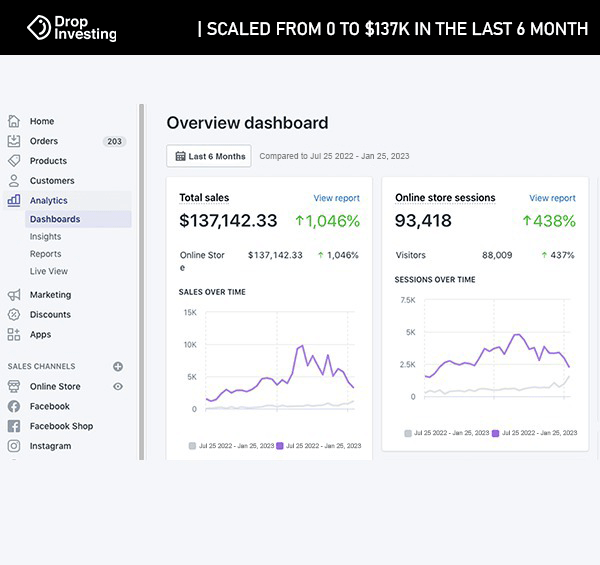Click the sidebar vertical scrollbar
Viewport: 600px width, 565px height.
pyautogui.click(x=142, y=282)
